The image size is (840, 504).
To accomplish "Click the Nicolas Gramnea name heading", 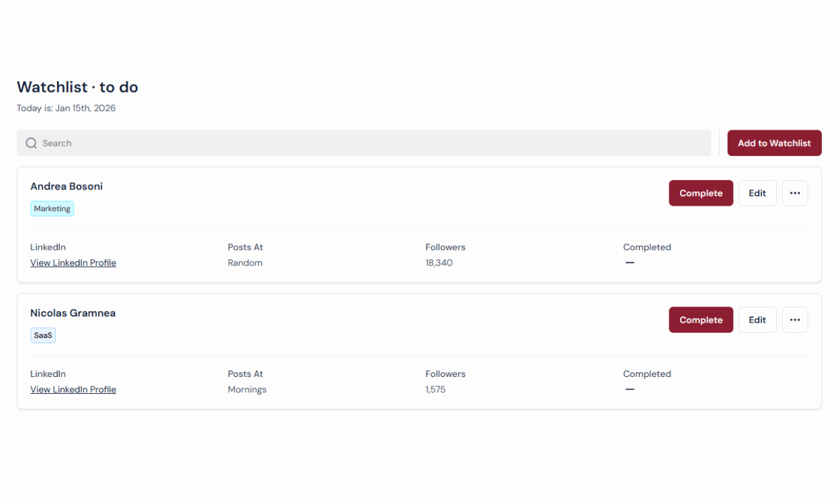I will (73, 313).
